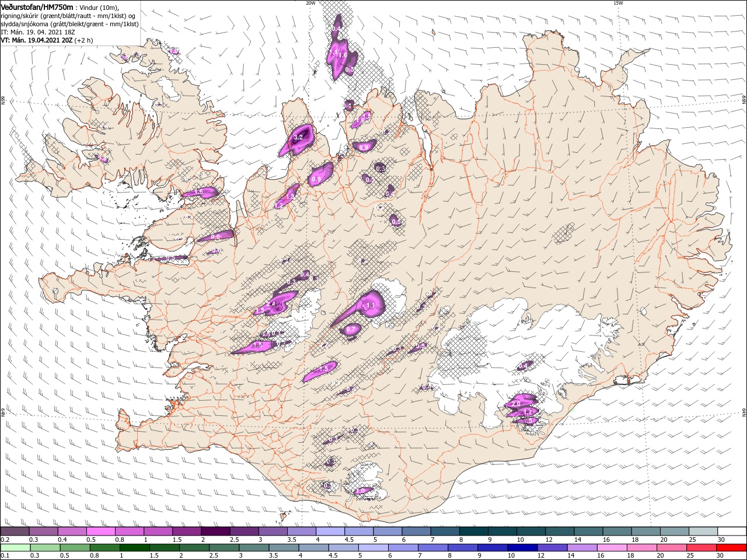
Task: Click the Veðurstofan/HM750m title text
Action: [x=37, y=7]
